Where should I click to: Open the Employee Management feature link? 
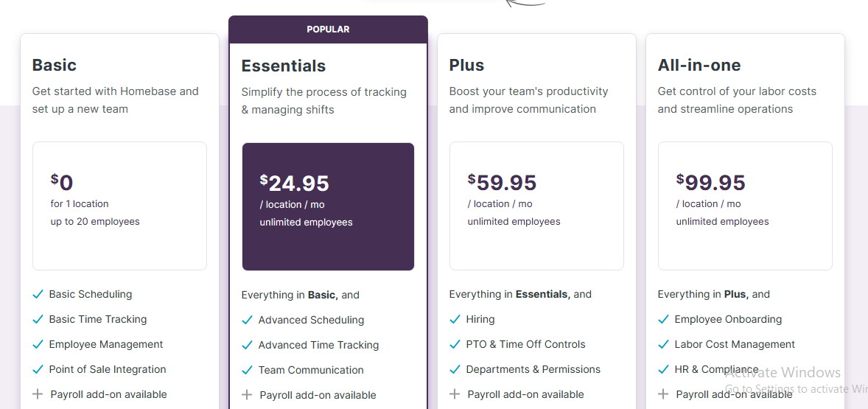click(x=105, y=344)
